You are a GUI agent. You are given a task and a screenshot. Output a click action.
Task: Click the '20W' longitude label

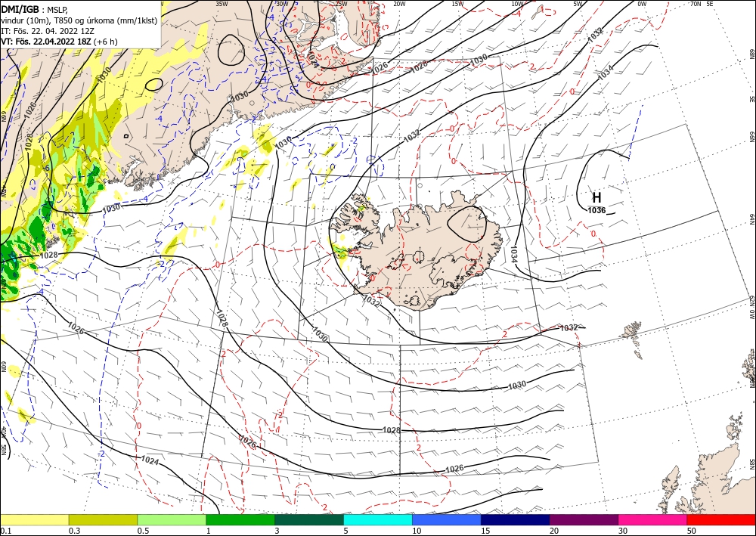pyautogui.click(x=399, y=4)
